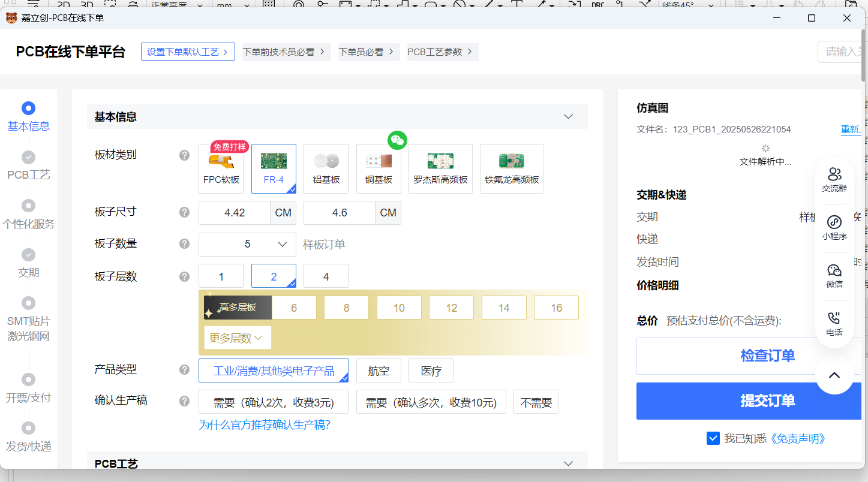Open 为什么官方推荐确认生产稿? link
The height and width of the screenshot is (482, 868).
[x=265, y=425]
